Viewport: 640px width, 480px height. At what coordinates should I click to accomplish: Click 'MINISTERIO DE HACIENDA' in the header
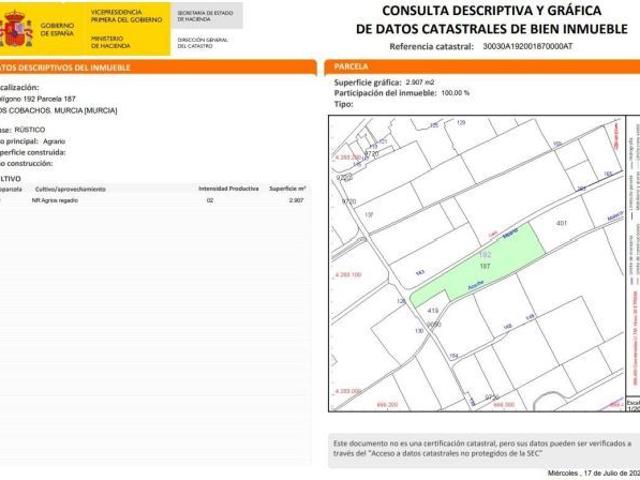point(110,42)
